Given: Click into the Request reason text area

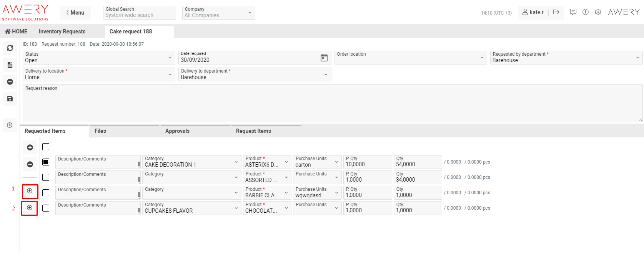Looking at the screenshot, I should (332, 106).
